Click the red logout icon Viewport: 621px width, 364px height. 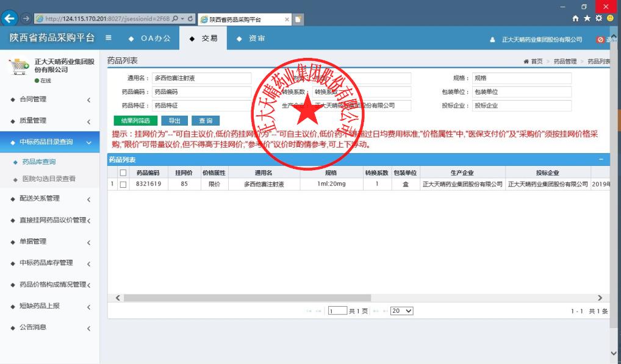pos(600,40)
